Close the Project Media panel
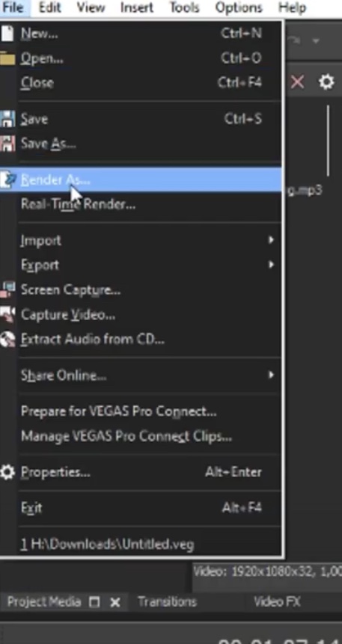The image size is (342, 644). pos(115,603)
